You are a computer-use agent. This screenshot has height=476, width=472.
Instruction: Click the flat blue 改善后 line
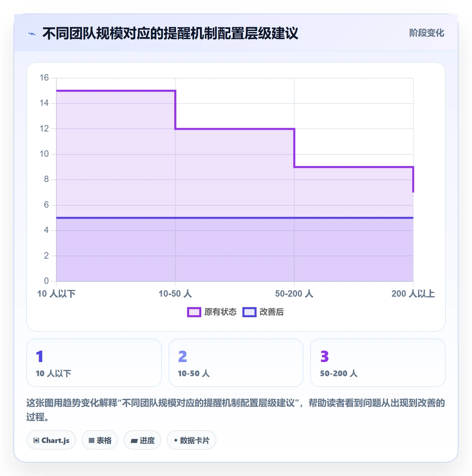[235, 218]
